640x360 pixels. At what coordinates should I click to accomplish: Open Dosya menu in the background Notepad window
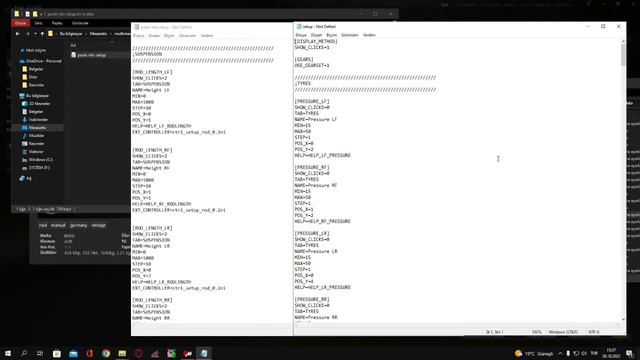coord(138,36)
